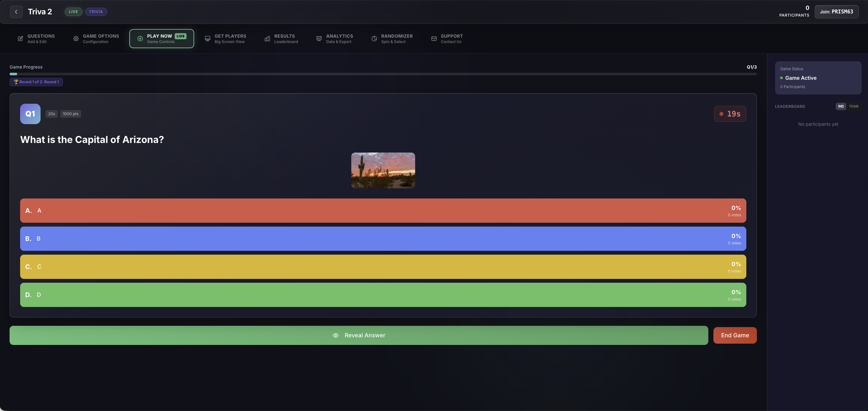Click the Support envelope icon
This screenshot has height=411, width=868.
click(434, 39)
